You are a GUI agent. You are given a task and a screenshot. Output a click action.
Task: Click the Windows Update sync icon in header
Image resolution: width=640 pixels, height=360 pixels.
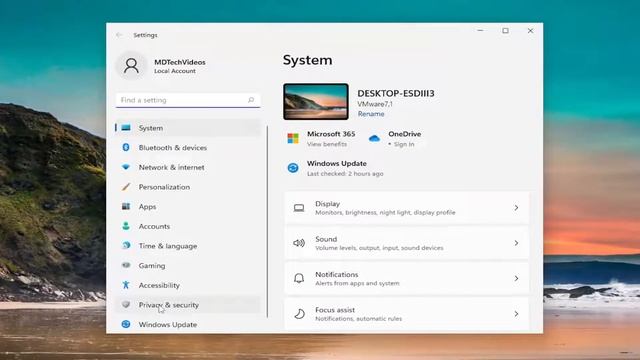pyautogui.click(x=293, y=168)
